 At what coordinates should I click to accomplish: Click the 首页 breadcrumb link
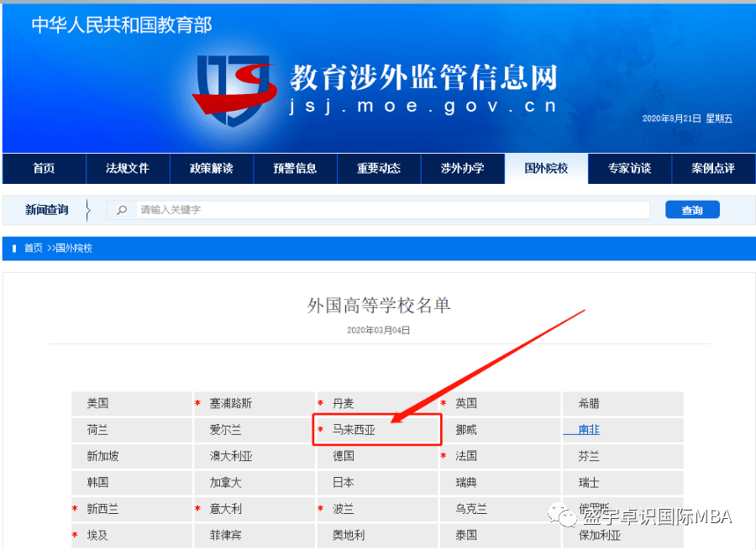34,249
